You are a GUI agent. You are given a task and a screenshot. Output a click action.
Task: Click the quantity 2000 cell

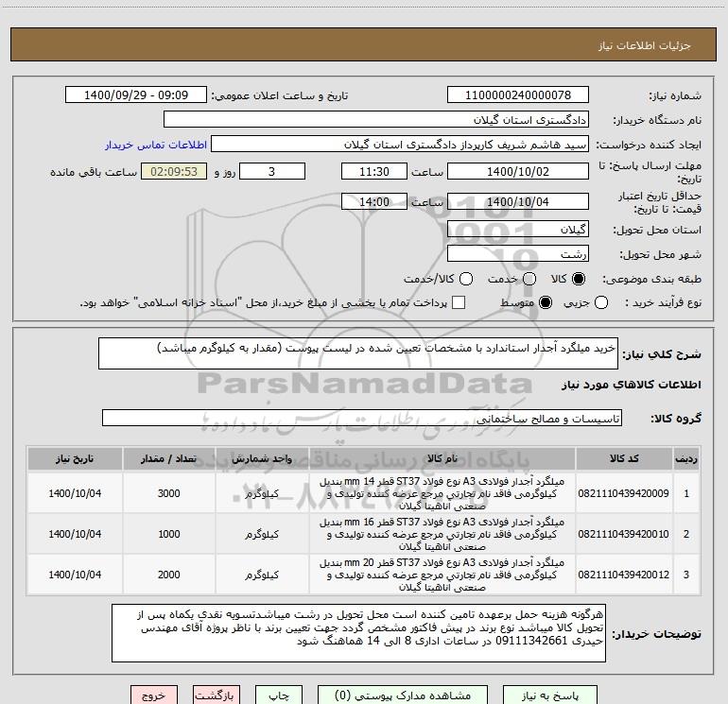[169, 575]
